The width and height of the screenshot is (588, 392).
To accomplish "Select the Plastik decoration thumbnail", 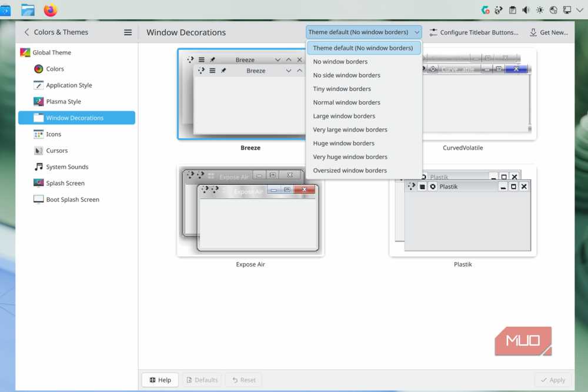I will (x=463, y=217).
